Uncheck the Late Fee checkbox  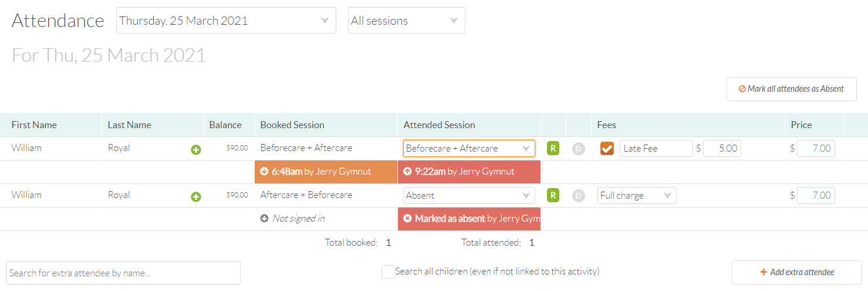(607, 149)
